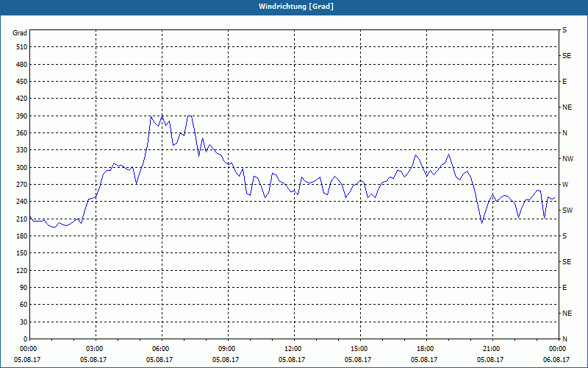588x368 pixels.
Task: Click the 270 degree axis label
Action: pyautogui.click(x=22, y=185)
